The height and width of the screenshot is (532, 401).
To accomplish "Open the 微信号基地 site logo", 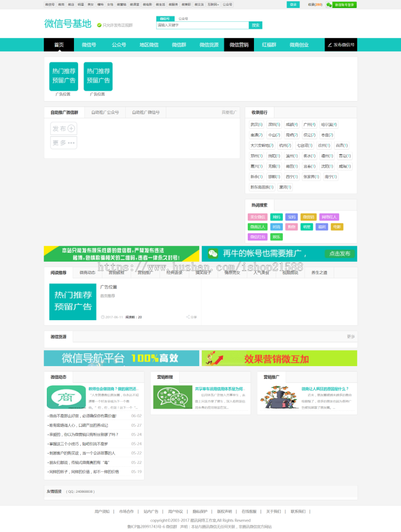I will [x=68, y=24].
